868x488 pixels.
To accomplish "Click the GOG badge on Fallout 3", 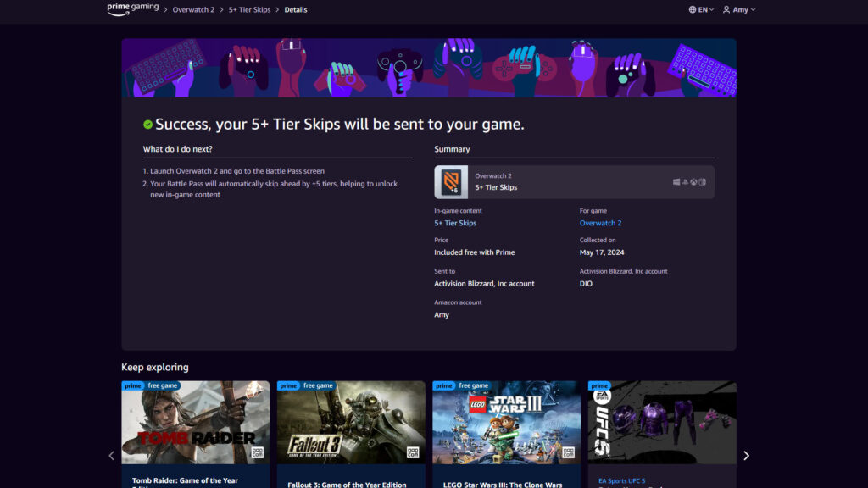I will (414, 453).
